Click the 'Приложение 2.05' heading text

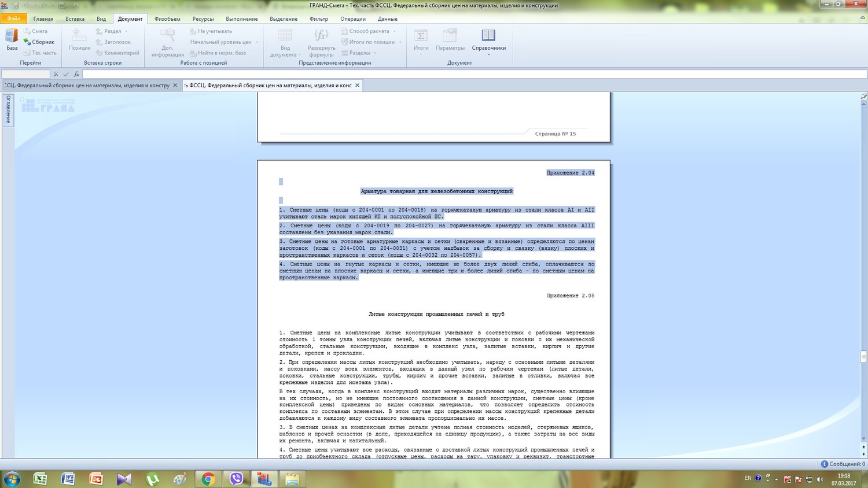click(571, 295)
